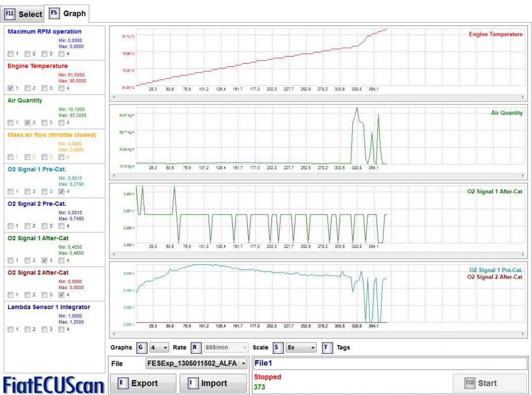
Task: Check graph 4 for Mass air flow (throttle closed)
Action: tap(61, 157)
